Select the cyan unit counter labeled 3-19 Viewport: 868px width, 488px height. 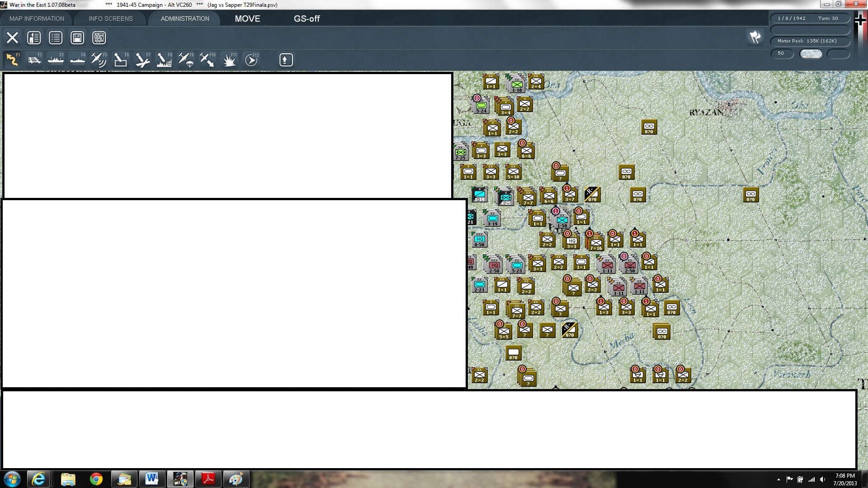pyautogui.click(x=492, y=219)
